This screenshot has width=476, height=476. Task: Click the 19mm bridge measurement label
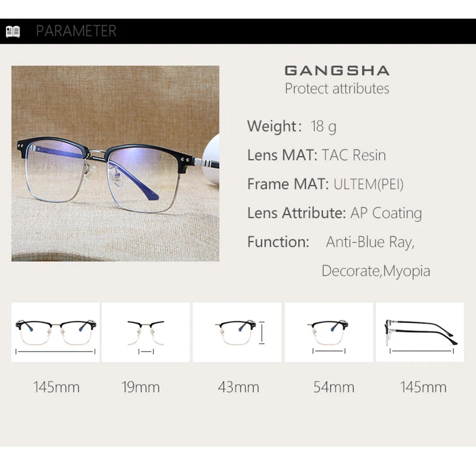pos(140,387)
